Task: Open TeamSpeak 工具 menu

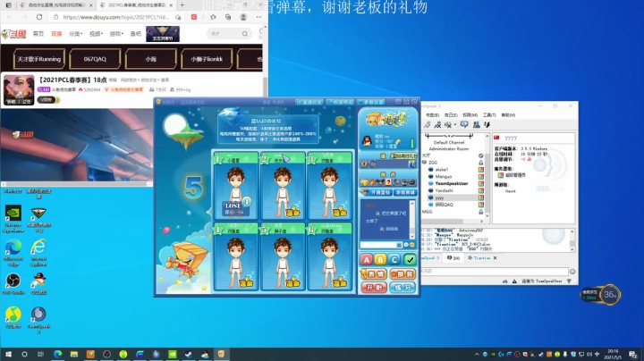Action: coord(489,115)
